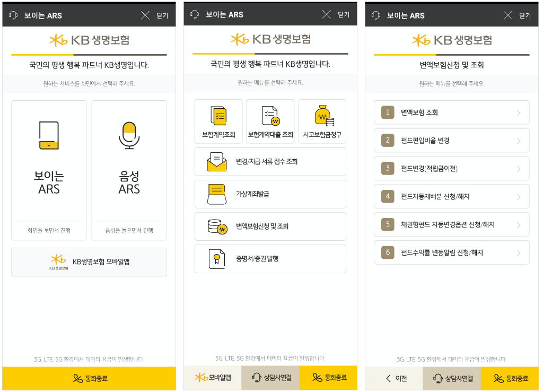Viewport: 543px width, 392px height.
Task: Select 펀드자동재배분 신청/해지 text
Action: pos(435,197)
